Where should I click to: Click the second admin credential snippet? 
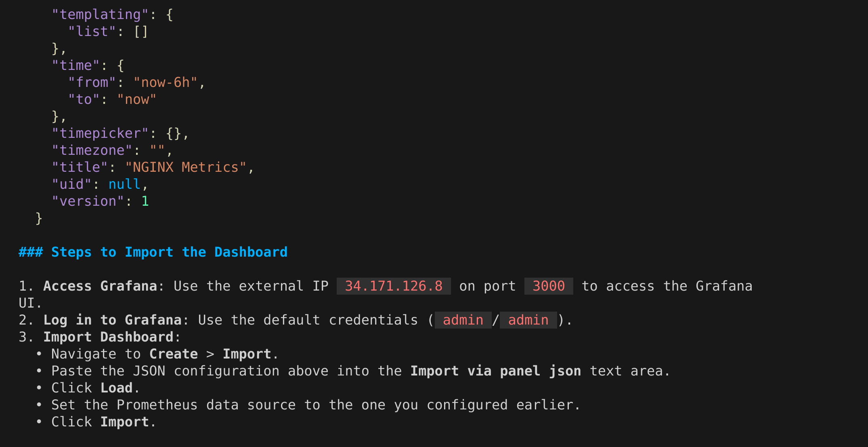pyautogui.click(x=528, y=320)
